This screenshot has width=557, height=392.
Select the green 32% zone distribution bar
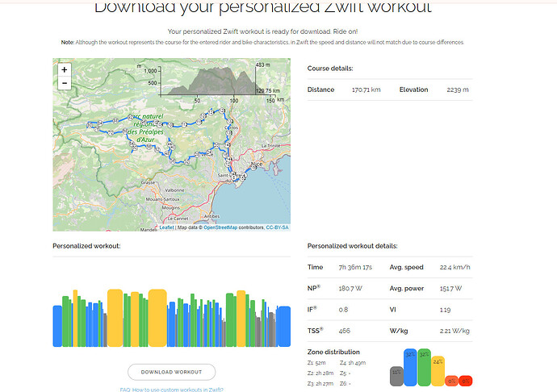coord(424,368)
